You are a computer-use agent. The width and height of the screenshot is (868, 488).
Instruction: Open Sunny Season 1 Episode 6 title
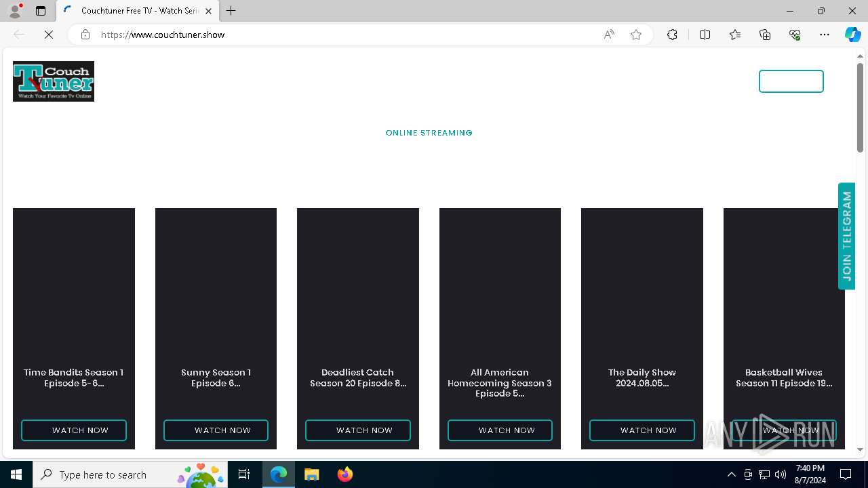(x=216, y=378)
